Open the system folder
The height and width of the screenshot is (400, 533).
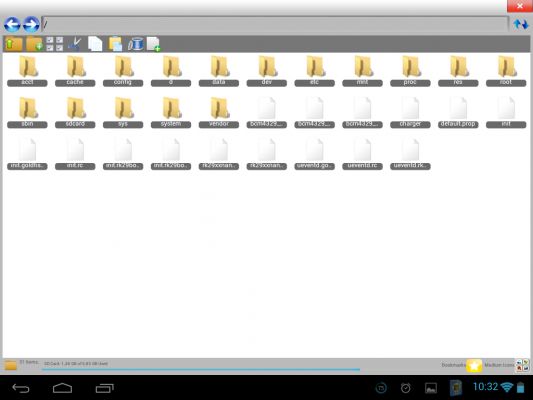tap(171, 112)
